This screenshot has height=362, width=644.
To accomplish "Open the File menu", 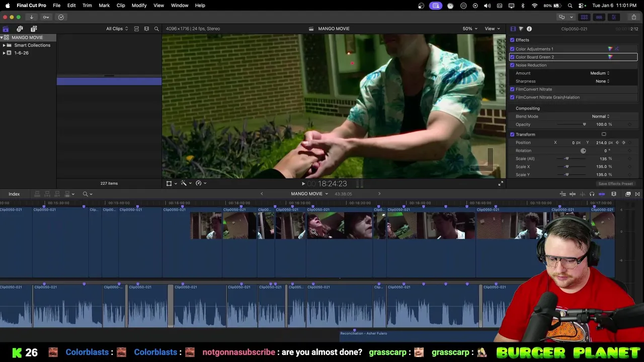I will [56, 6].
